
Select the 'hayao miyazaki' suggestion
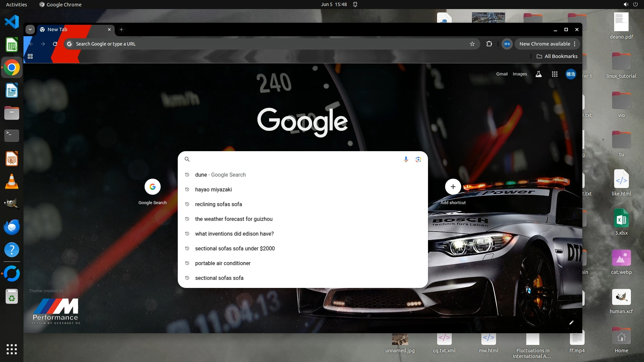[x=213, y=189]
